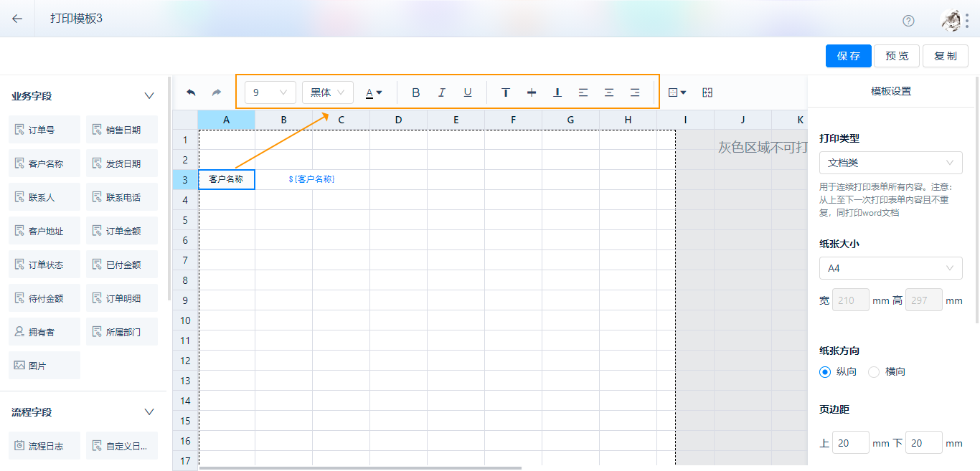Click the 客户名称 field in sidebar
980x471 pixels.
pyautogui.click(x=44, y=163)
